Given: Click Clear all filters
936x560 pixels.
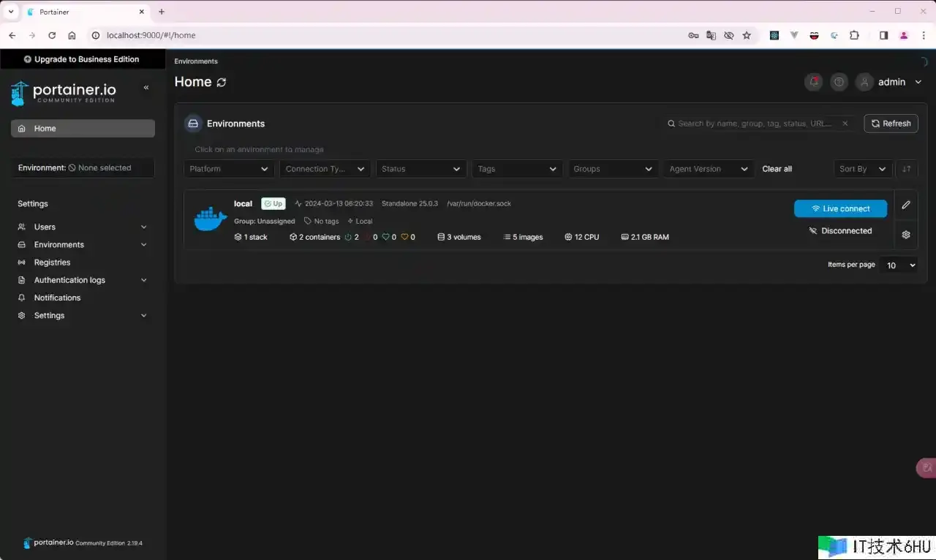Looking at the screenshot, I should click(777, 169).
